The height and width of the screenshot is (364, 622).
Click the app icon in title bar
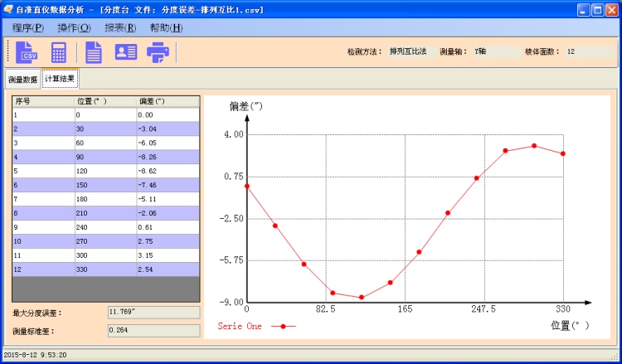tap(8, 10)
